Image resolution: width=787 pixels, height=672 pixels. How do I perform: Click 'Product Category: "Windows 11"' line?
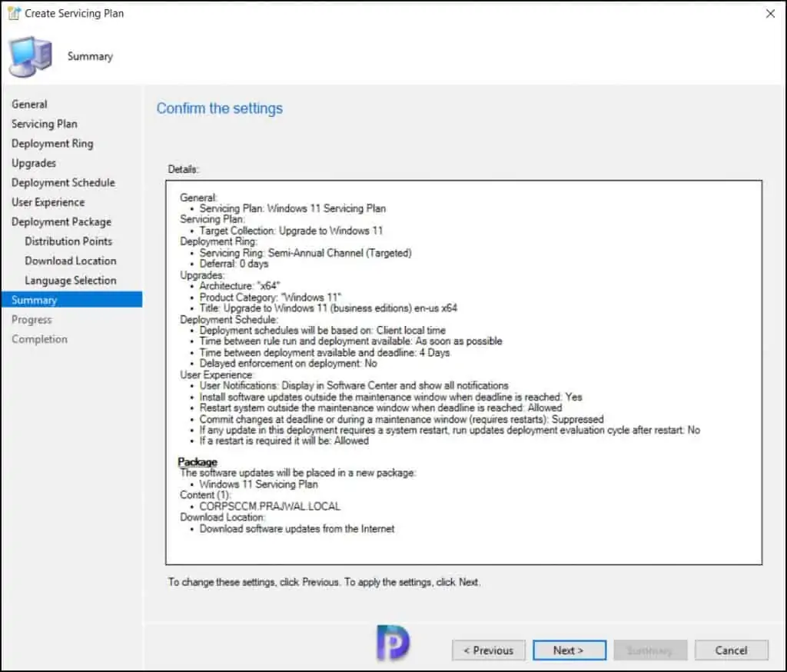pos(270,297)
